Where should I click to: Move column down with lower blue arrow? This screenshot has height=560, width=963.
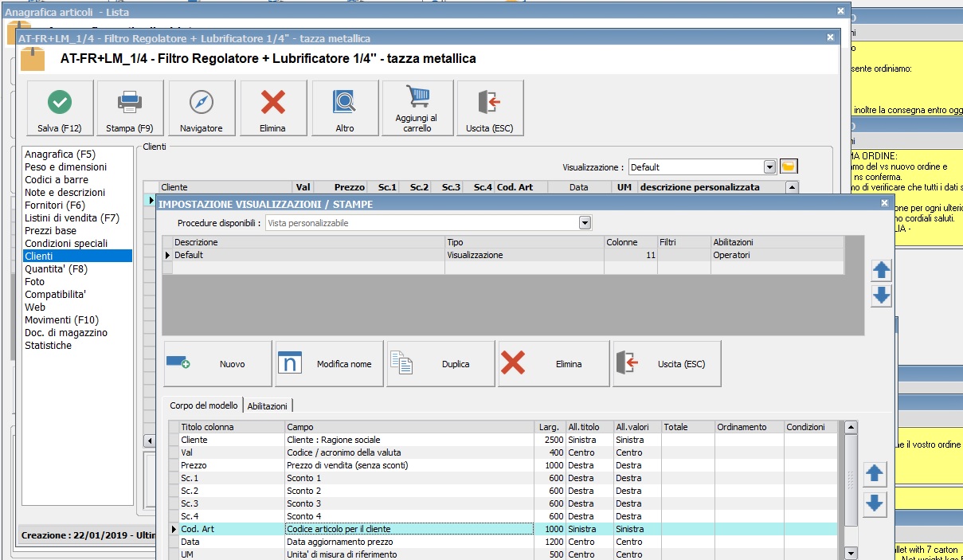click(875, 503)
